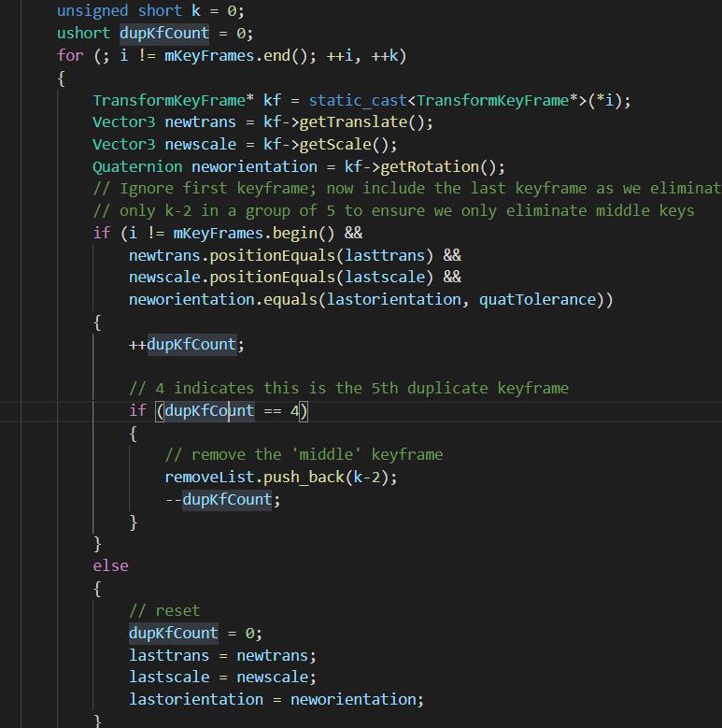Click 'getRotation' method call
This screenshot has width=722, height=728.
(x=430, y=166)
